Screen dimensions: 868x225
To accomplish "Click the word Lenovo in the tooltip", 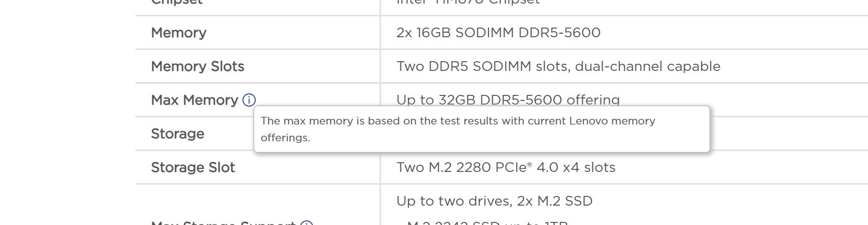I will point(588,121).
